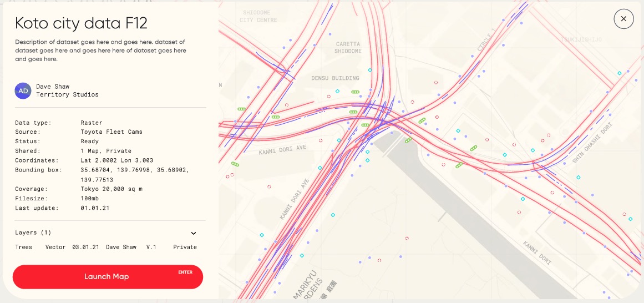The height and width of the screenshot is (303, 644).
Task: Click the Shiodome City Centre map label
Action: [x=258, y=16]
